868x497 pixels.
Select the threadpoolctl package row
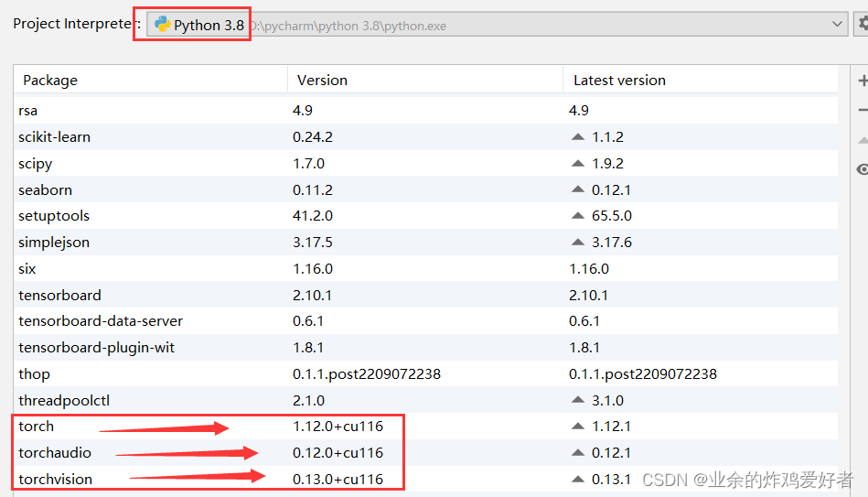[425, 400]
